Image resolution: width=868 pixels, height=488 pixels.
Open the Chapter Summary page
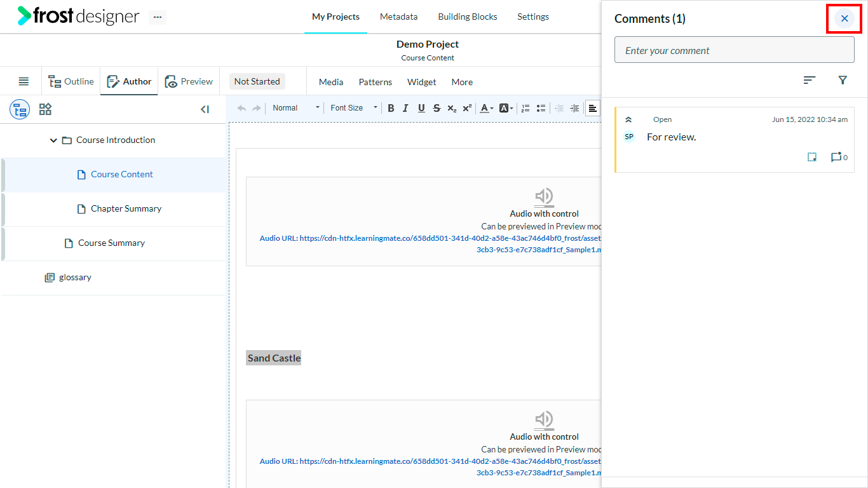(x=126, y=208)
